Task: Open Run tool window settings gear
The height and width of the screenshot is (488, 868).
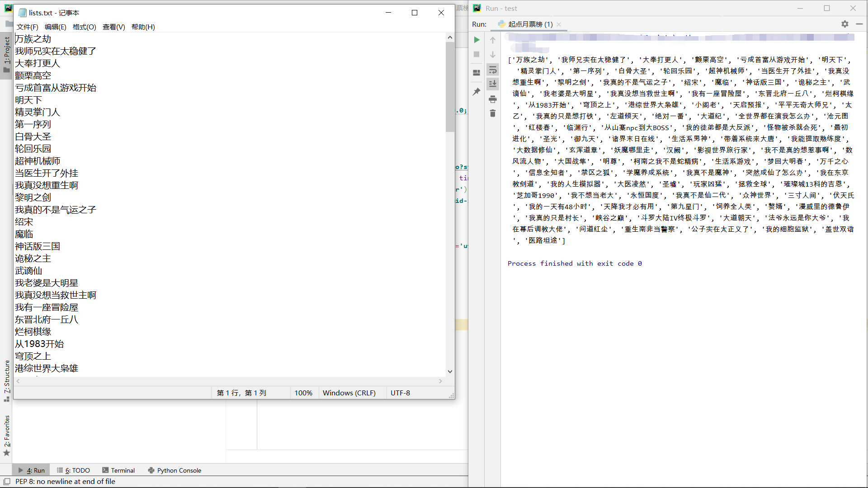Action: coord(844,24)
